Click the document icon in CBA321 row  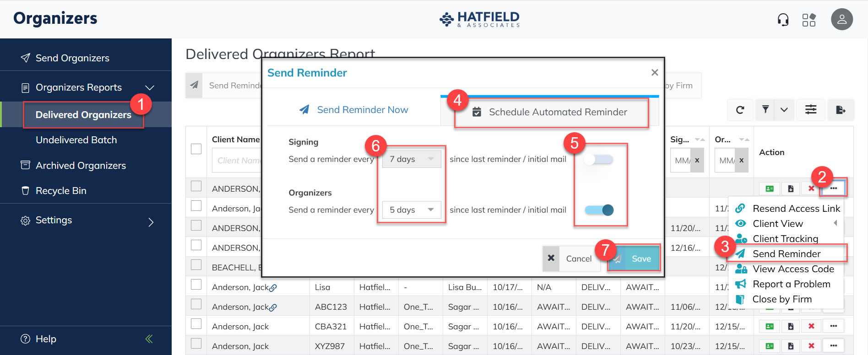(x=791, y=326)
